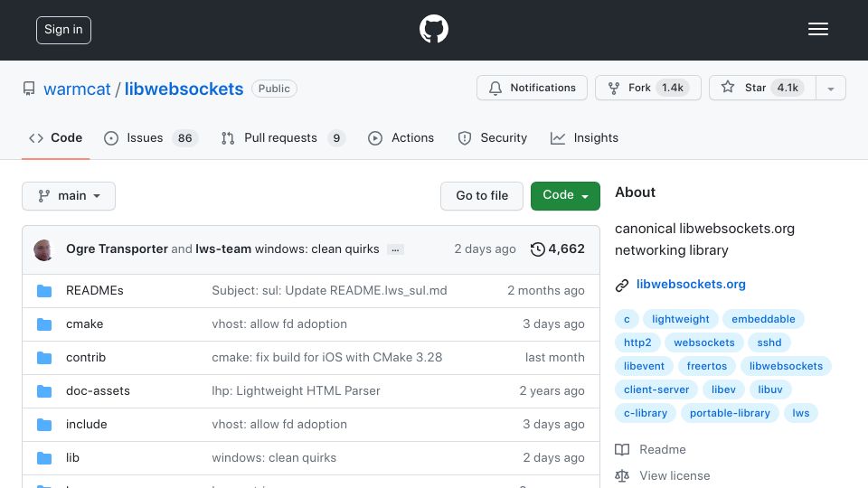The height and width of the screenshot is (488, 868).
Task: Click the Notifications button
Action: pyautogui.click(x=532, y=88)
